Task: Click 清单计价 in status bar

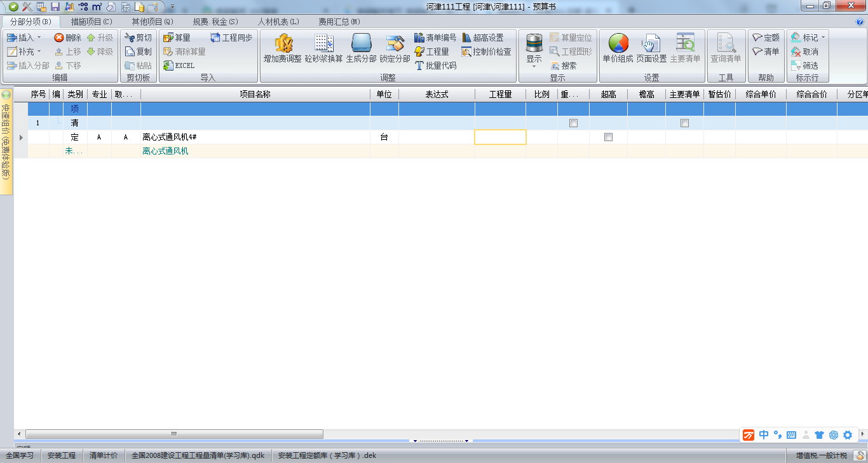Action: 104,455
